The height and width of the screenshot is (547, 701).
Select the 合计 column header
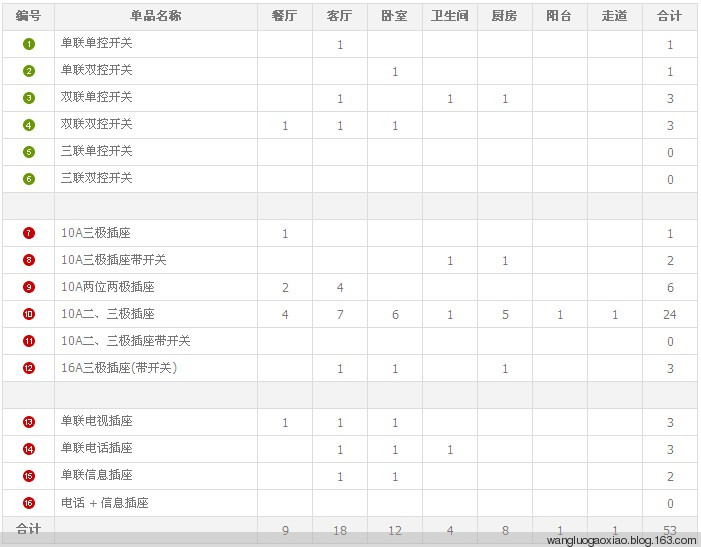tap(670, 16)
